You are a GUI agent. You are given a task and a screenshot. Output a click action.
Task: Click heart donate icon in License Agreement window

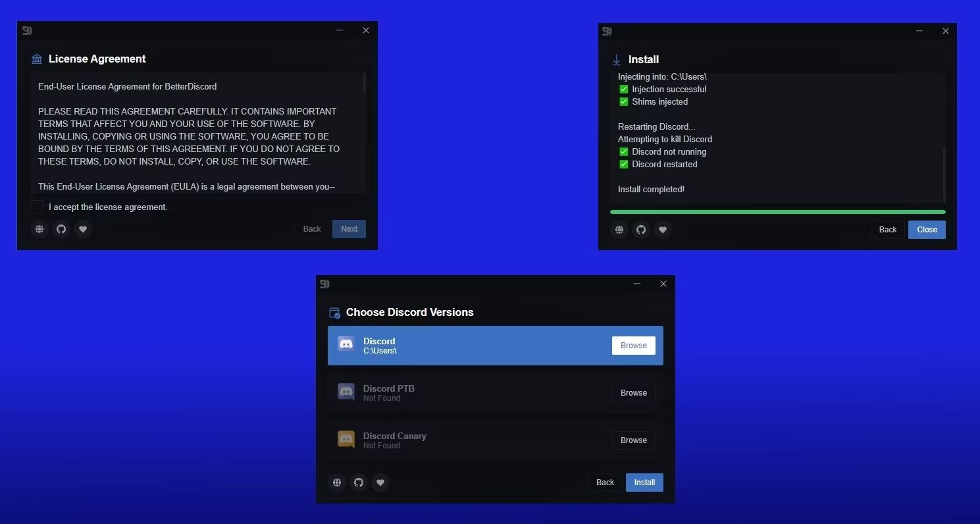pos(83,229)
